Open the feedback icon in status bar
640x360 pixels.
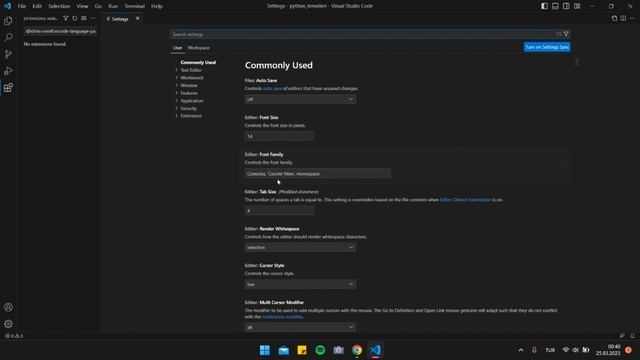[x=622, y=336]
